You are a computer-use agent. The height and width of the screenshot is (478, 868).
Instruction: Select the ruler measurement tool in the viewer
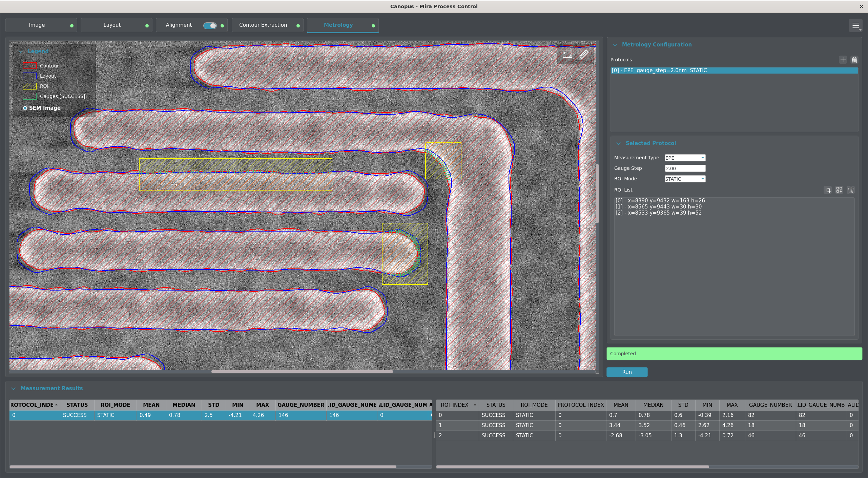pyautogui.click(x=584, y=54)
